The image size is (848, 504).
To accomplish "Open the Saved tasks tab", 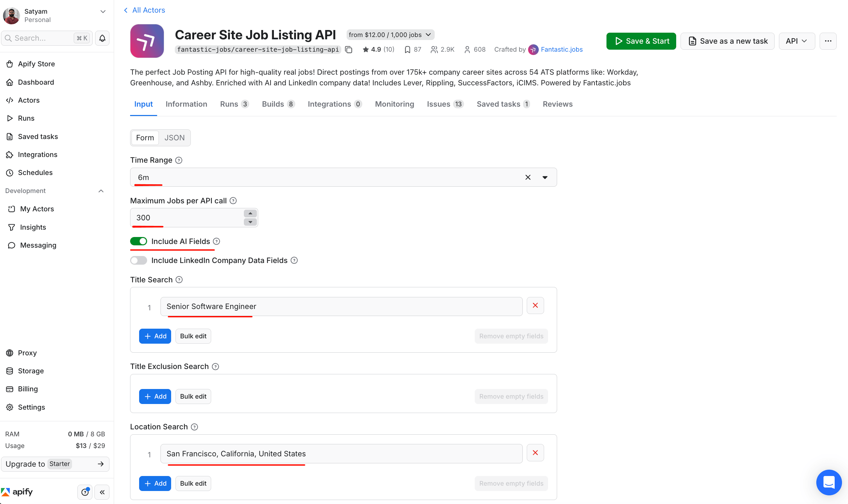I will [x=503, y=104].
